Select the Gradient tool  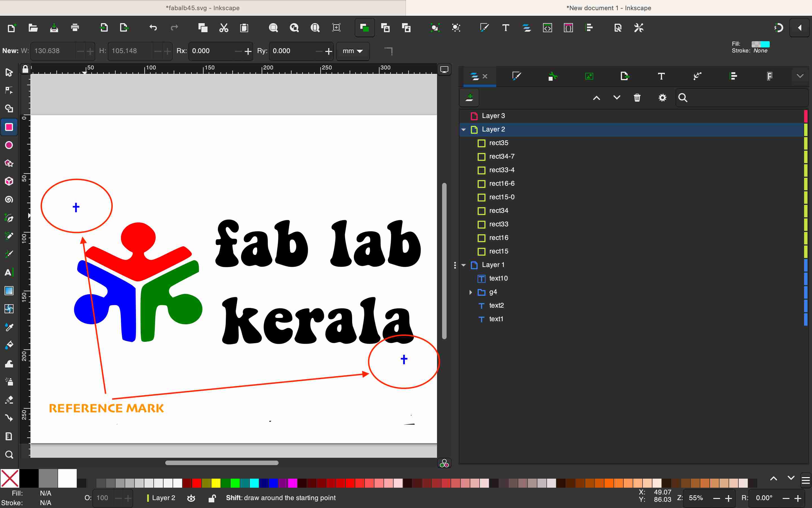[x=9, y=291]
